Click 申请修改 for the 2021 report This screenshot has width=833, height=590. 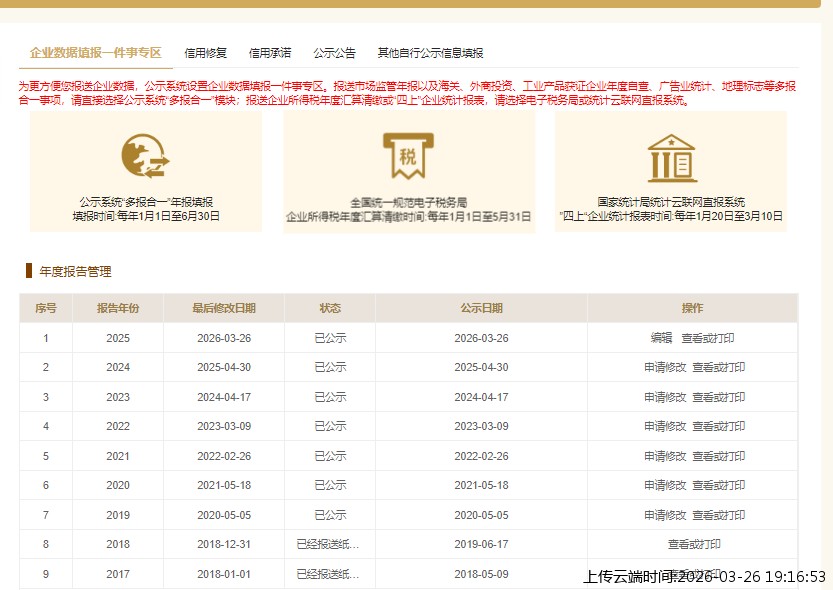[x=664, y=456]
